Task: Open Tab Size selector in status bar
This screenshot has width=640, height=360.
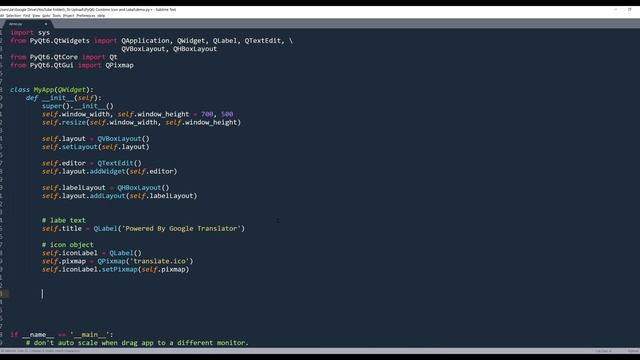Action: [603, 351]
